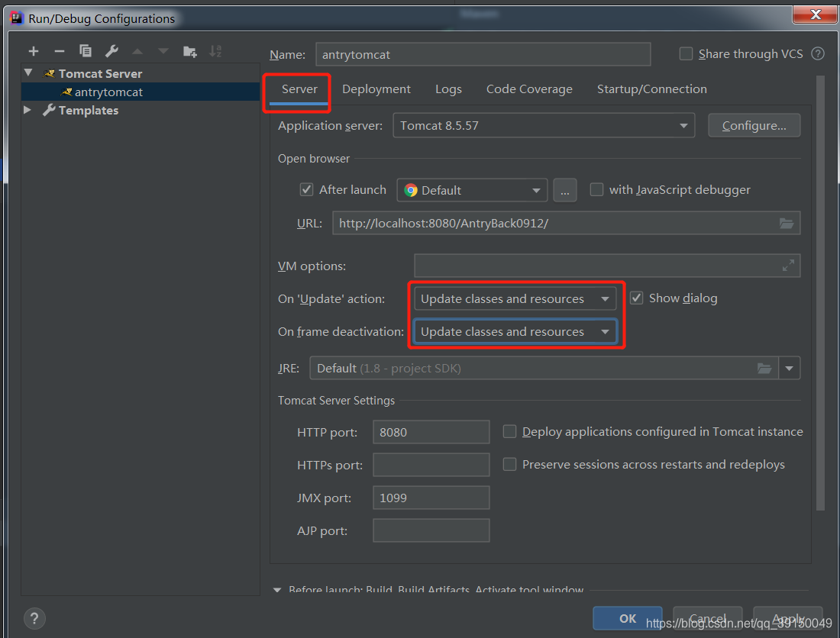This screenshot has height=638, width=840.
Task: Open the On 'Update' action dropdown
Action: tap(515, 298)
